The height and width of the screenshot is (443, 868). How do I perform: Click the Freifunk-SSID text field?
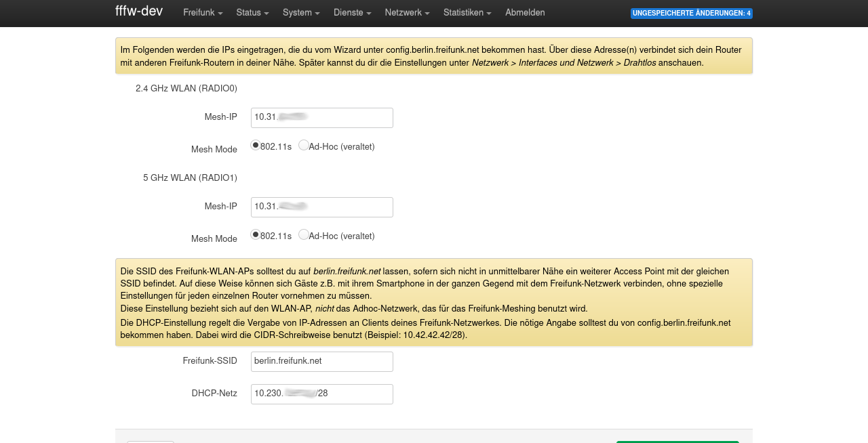(x=321, y=361)
